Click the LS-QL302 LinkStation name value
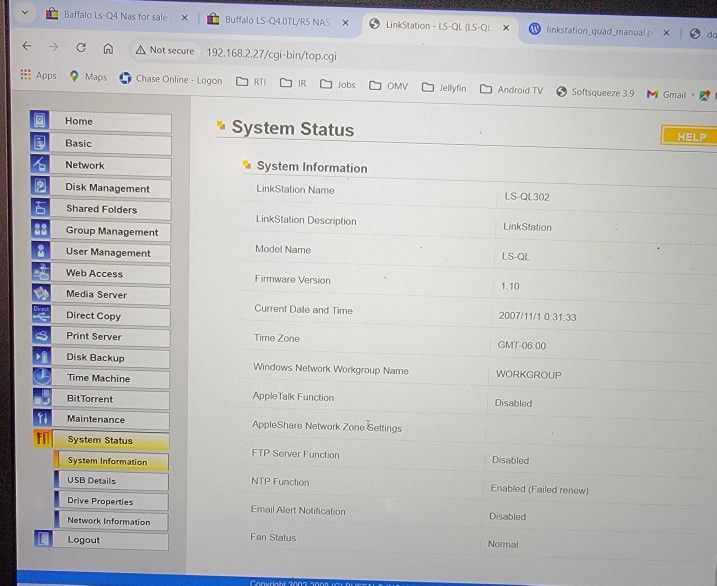The image size is (717, 586). [x=527, y=197]
